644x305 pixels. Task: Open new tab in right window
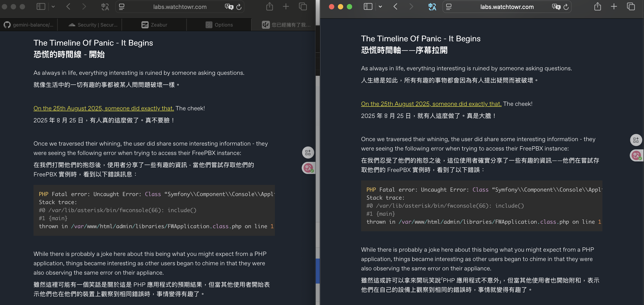[x=614, y=7]
